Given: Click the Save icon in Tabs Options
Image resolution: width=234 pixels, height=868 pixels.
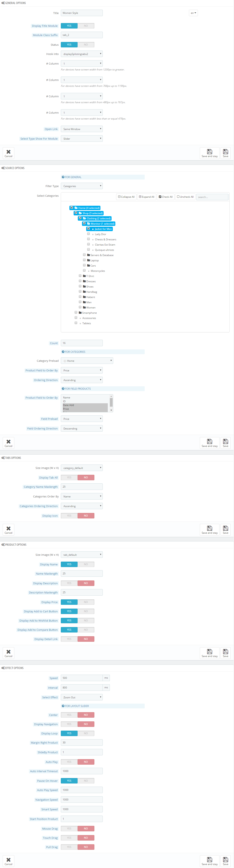Looking at the screenshot, I should click(226, 528).
